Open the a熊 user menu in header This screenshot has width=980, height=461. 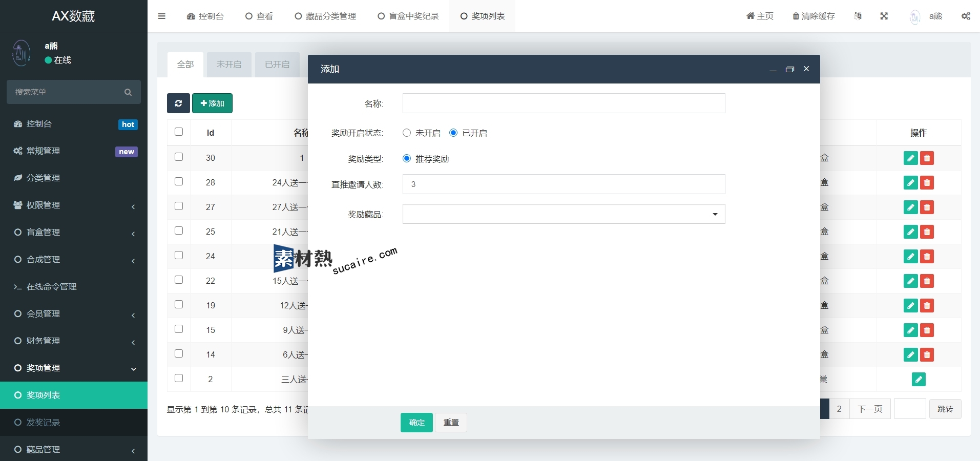[x=926, y=16]
